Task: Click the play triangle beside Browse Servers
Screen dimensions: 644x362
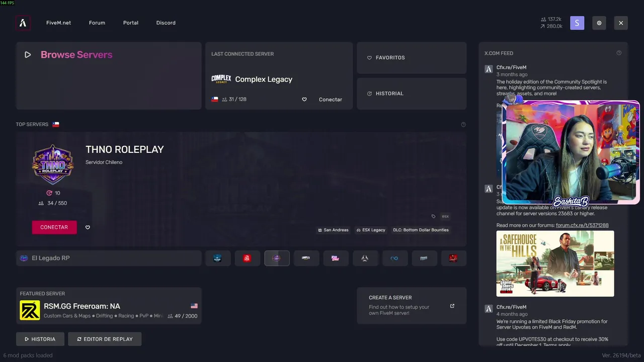Action: (28, 55)
